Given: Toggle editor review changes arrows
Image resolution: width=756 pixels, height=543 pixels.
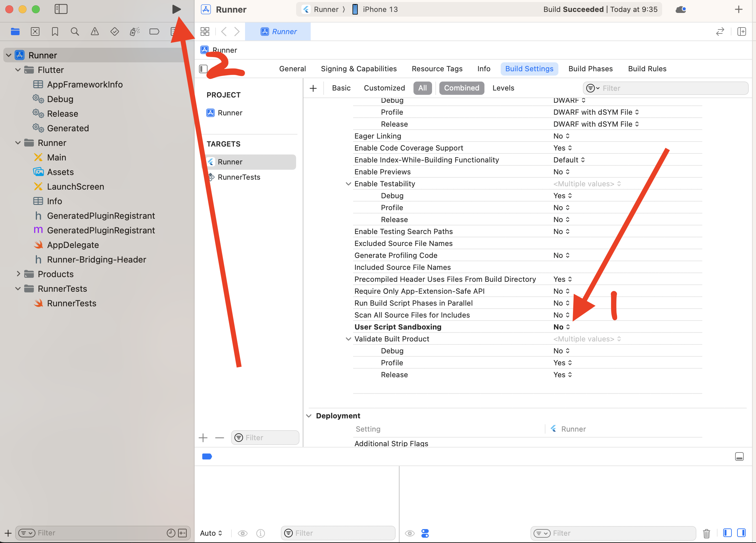Looking at the screenshot, I should (720, 32).
